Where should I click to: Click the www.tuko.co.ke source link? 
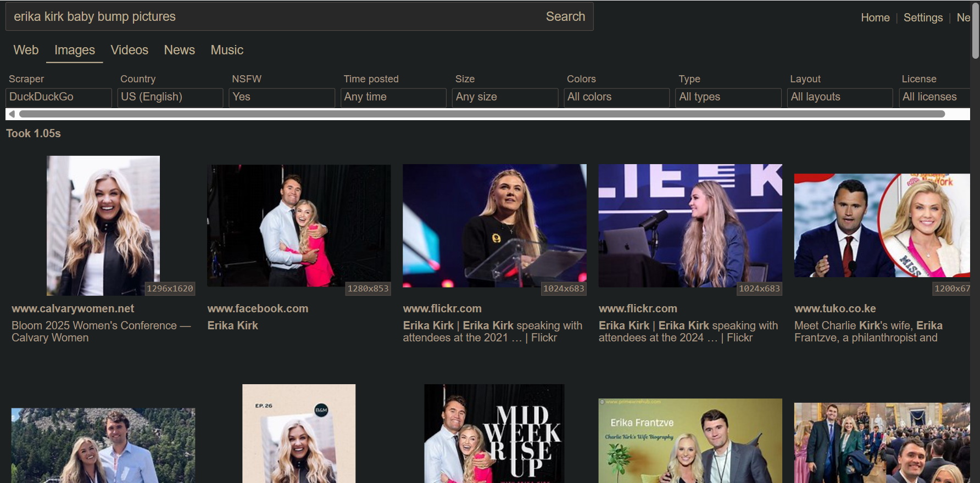pos(835,308)
